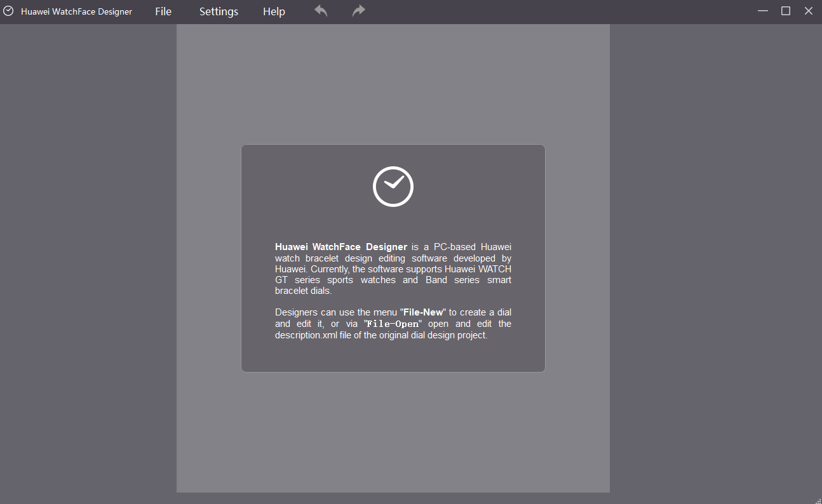822x504 pixels.
Task: Click the app clock icon in title bar
Action: 8,11
